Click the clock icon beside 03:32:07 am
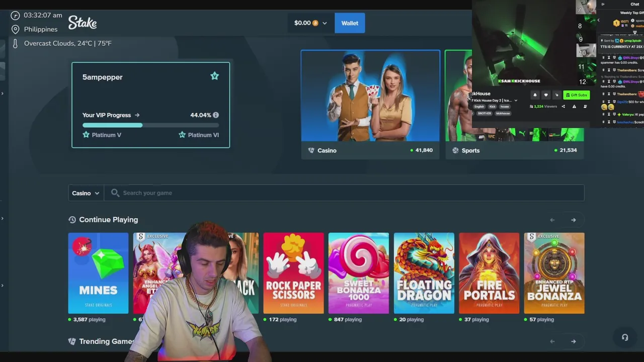The width and height of the screenshot is (644, 362). (15, 16)
